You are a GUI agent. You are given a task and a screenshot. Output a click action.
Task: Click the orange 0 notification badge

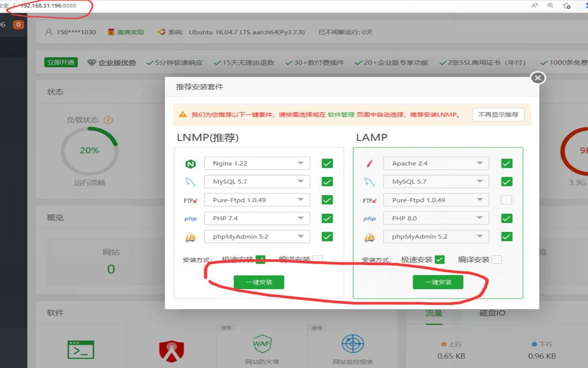tap(18, 24)
